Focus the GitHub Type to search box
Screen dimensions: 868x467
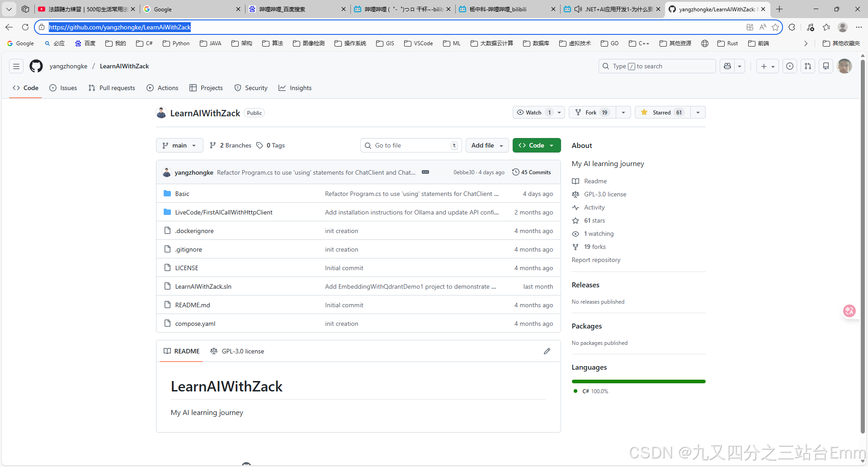click(657, 66)
